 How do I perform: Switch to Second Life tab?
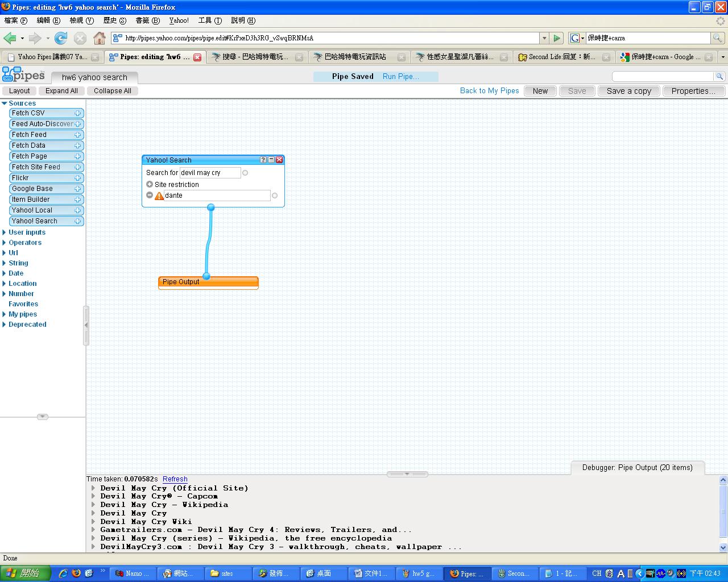564,57
